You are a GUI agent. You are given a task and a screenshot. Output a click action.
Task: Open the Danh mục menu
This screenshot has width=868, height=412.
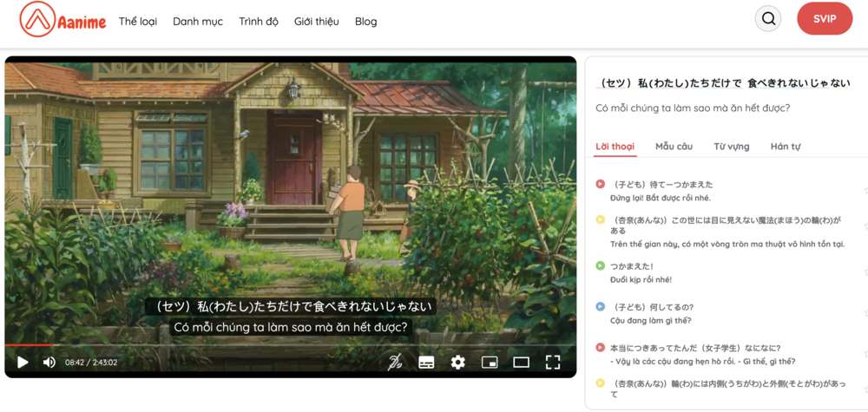coord(198,22)
